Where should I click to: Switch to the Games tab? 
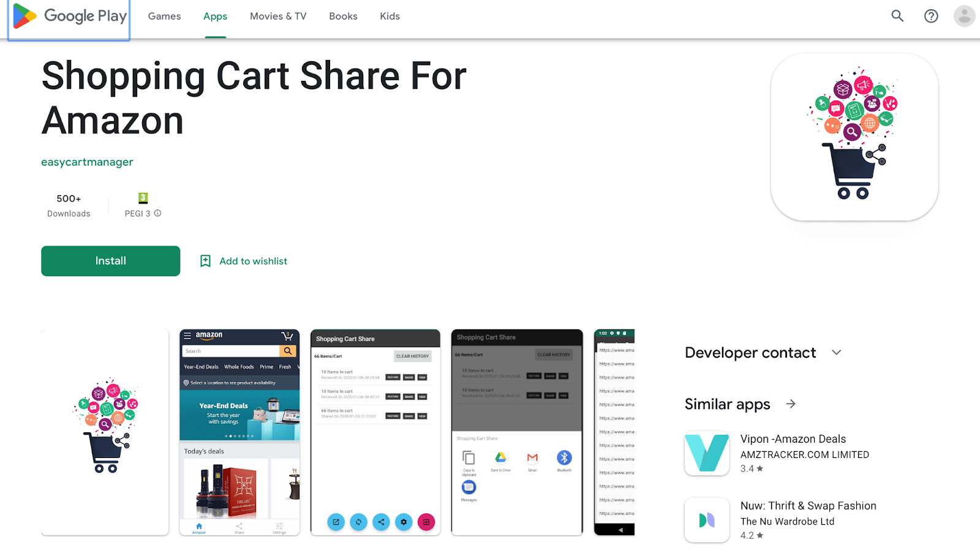[164, 17]
